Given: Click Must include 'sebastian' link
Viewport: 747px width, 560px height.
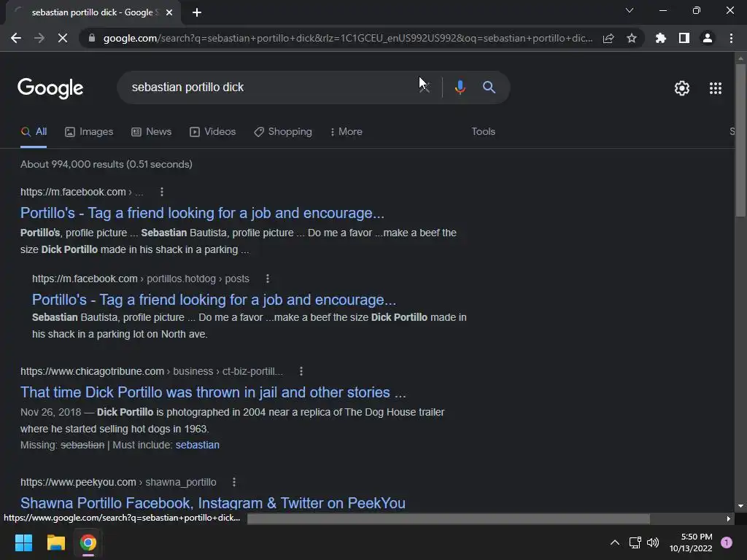Looking at the screenshot, I should coord(197,446).
